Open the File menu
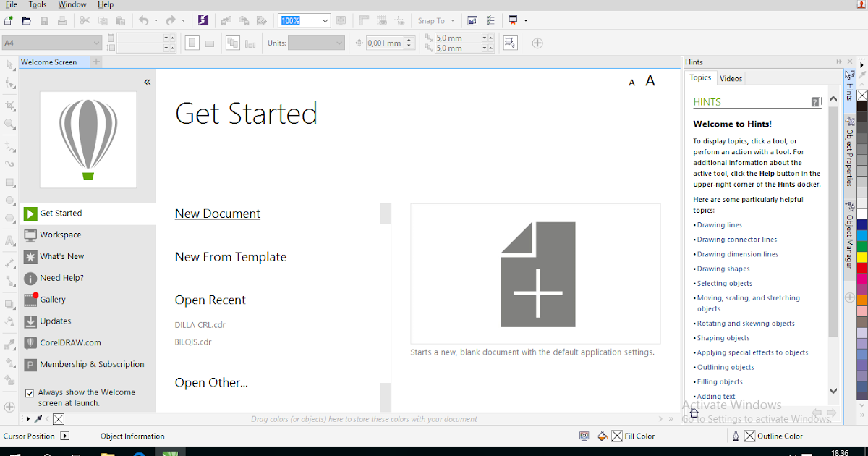This screenshot has height=456, width=868. [11, 4]
